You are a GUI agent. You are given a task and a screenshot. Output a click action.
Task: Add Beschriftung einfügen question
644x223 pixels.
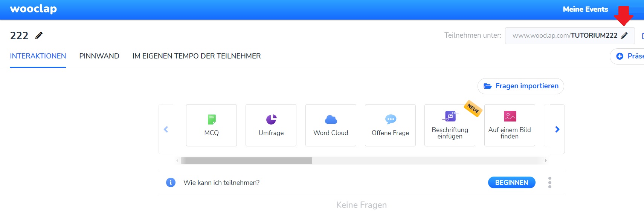[x=450, y=125]
